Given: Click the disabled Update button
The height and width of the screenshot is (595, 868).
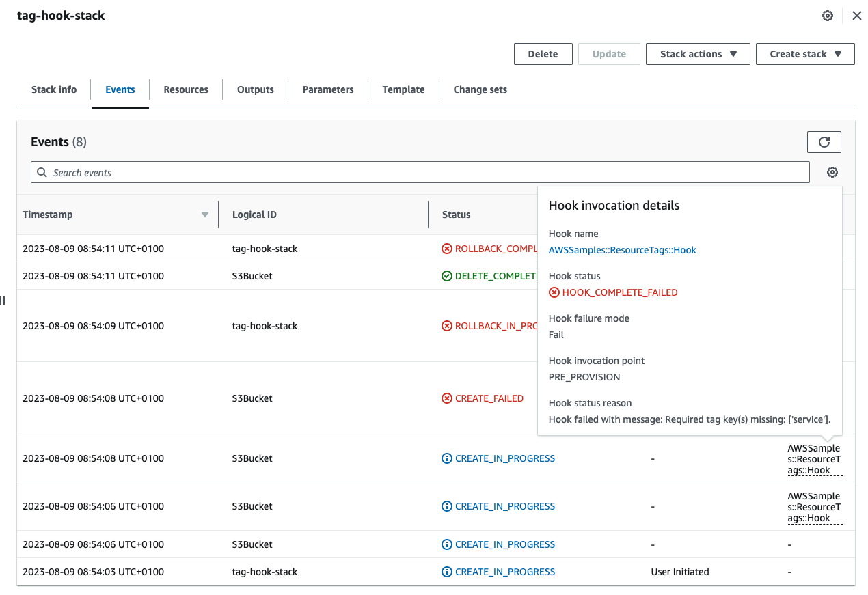Looking at the screenshot, I should tap(609, 54).
